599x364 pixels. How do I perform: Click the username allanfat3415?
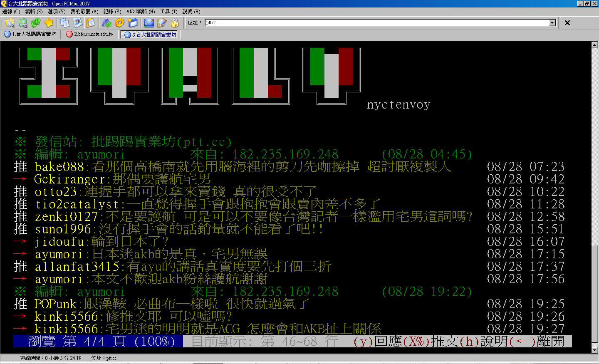[x=77, y=267]
